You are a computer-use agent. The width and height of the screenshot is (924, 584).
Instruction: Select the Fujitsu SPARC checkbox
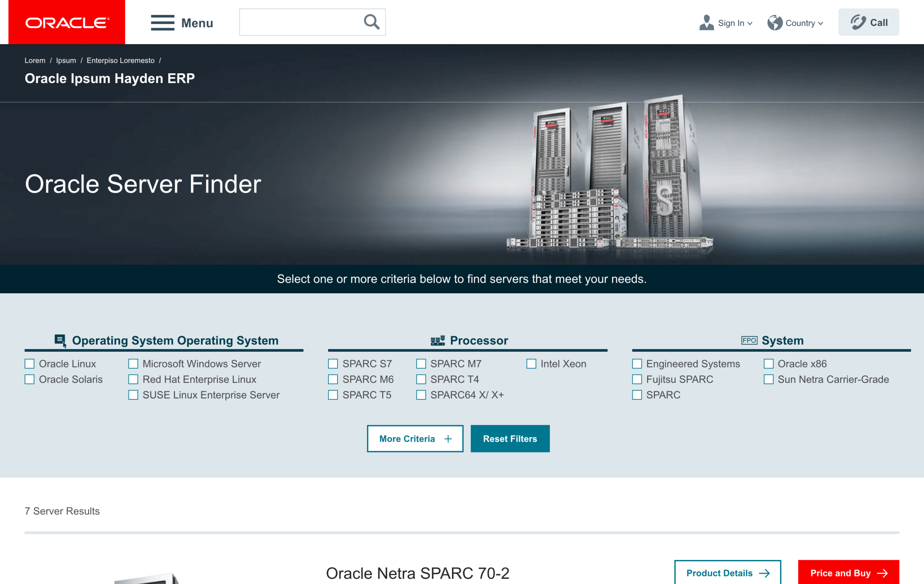click(637, 379)
